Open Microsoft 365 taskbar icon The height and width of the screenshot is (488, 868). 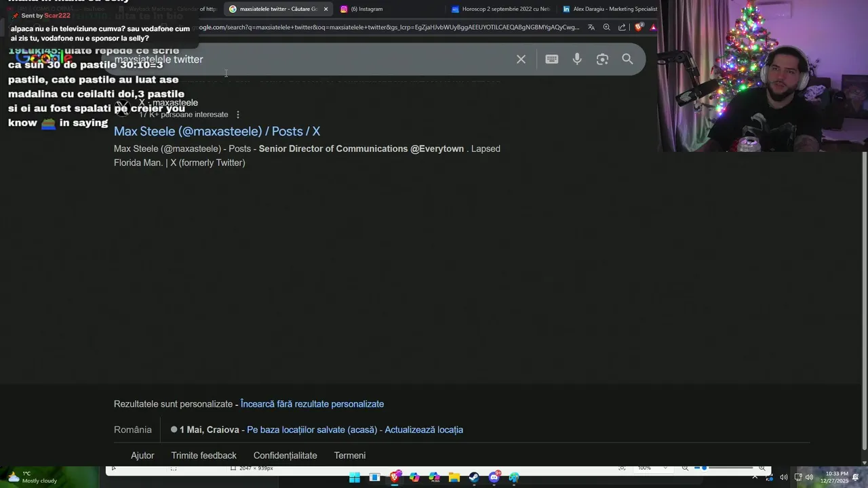435,478
